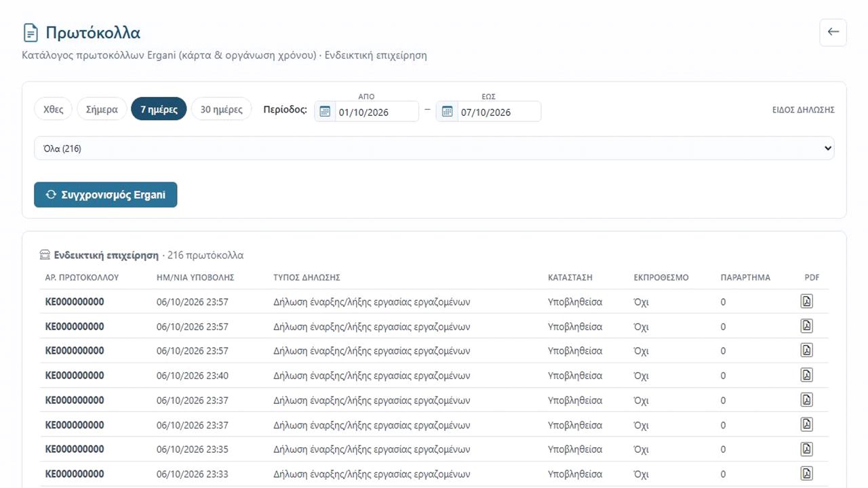Click the ΠΑΡΑΡΤΗΜΑ column header
Screen dimensions: 868x488
(745, 277)
